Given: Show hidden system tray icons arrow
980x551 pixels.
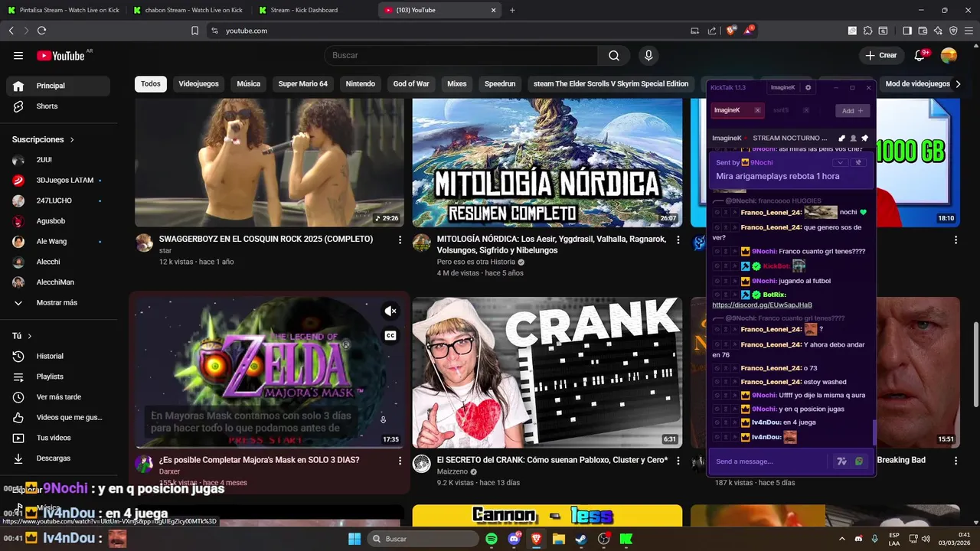Looking at the screenshot, I should (x=841, y=539).
